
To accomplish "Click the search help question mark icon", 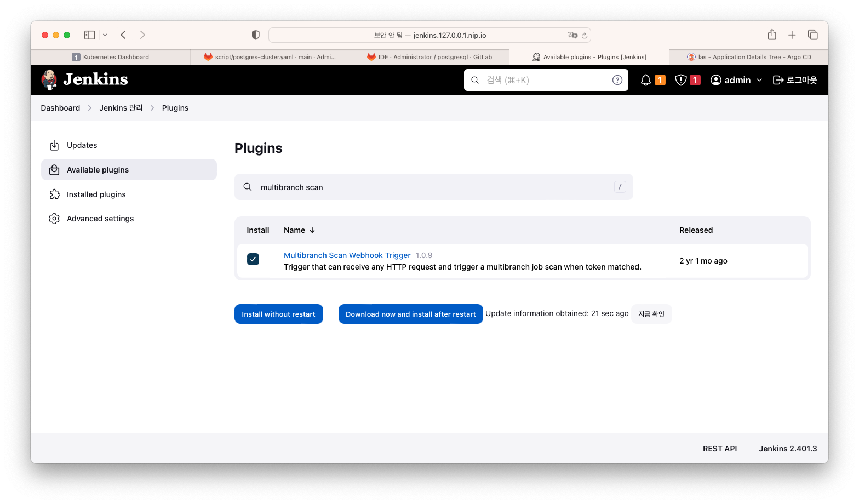I will (617, 80).
